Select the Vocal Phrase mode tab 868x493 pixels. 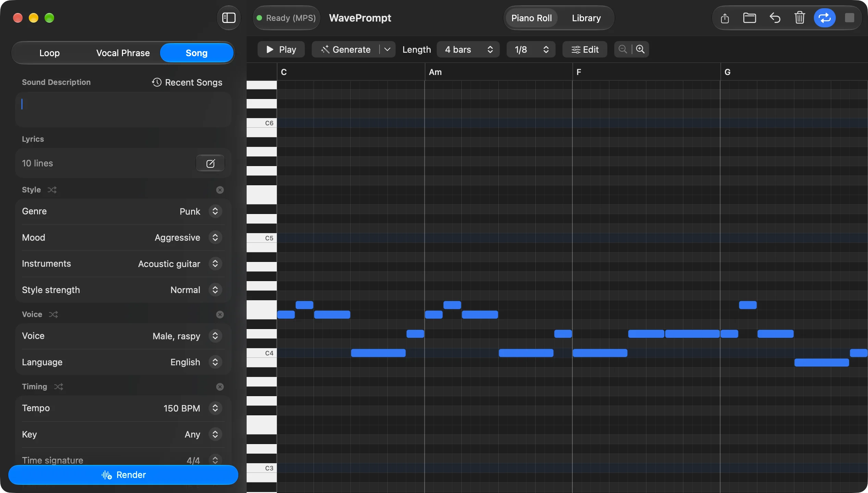(123, 53)
